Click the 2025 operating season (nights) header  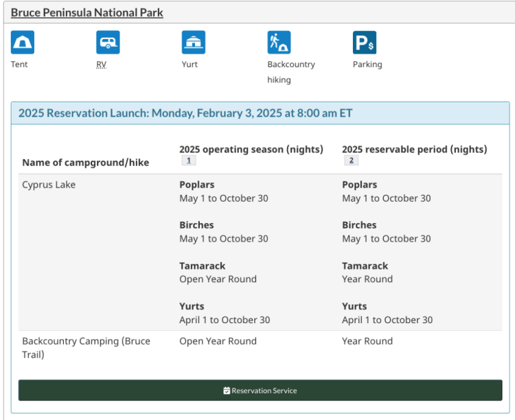pos(251,150)
